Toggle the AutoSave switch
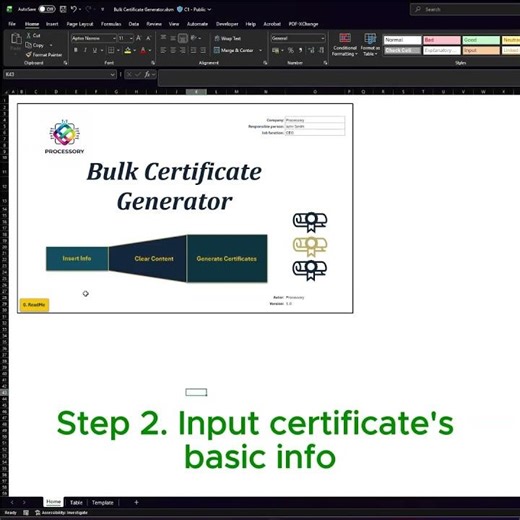520x520 pixels. tap(47, 9)
